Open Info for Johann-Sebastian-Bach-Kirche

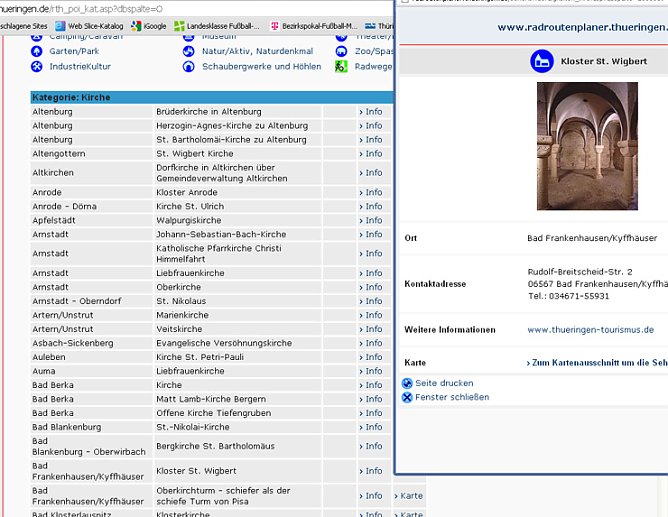(x=371, y=234)
